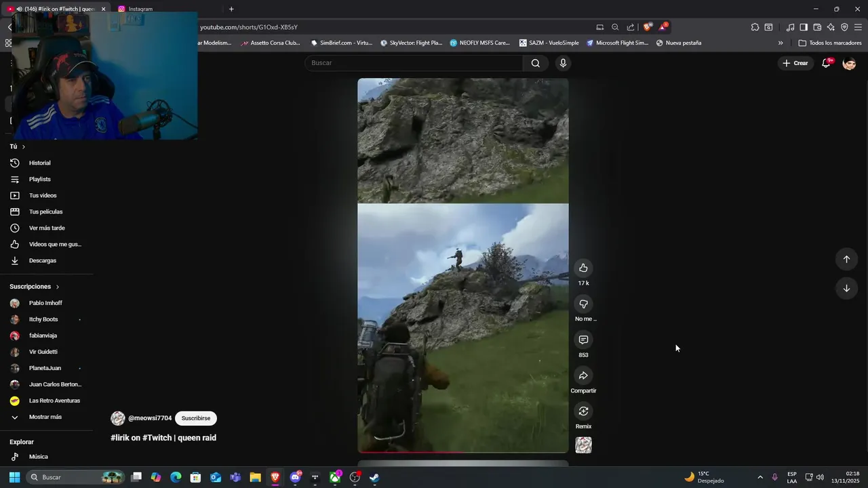This screenshot has width=868, height=488.
Task: Open Brave Shields lion icon
Action: tap(648, 28)
